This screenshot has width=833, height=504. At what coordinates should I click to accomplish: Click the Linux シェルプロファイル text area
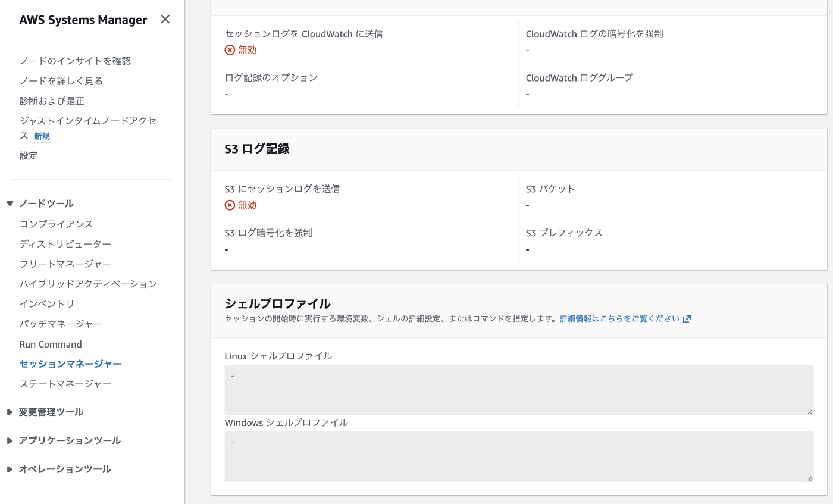tap(518, 390)
